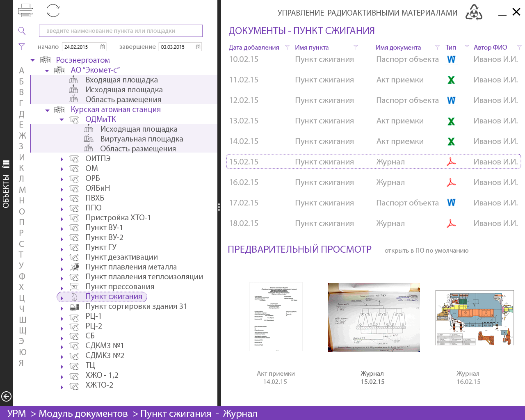Viewport: 525px width, 420px height.
Task: Select Пристройка ХТО-1 tree item
Action: click(x=118, y=218)
